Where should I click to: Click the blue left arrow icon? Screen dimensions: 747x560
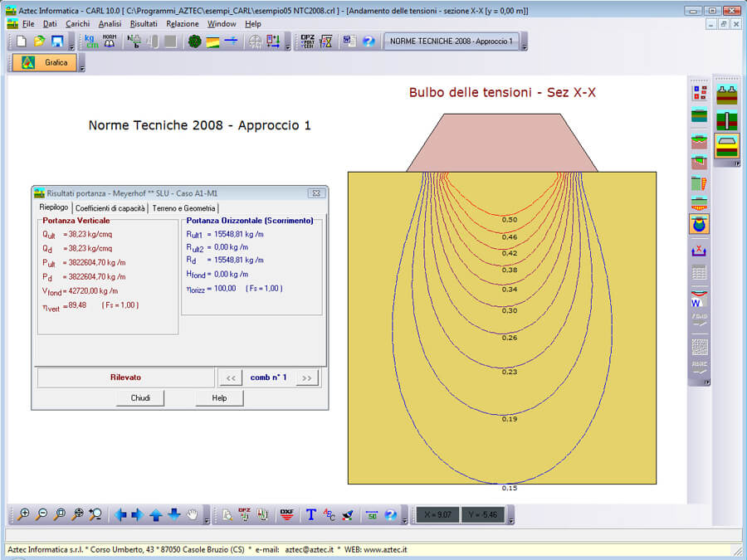[x=120, y=515]
